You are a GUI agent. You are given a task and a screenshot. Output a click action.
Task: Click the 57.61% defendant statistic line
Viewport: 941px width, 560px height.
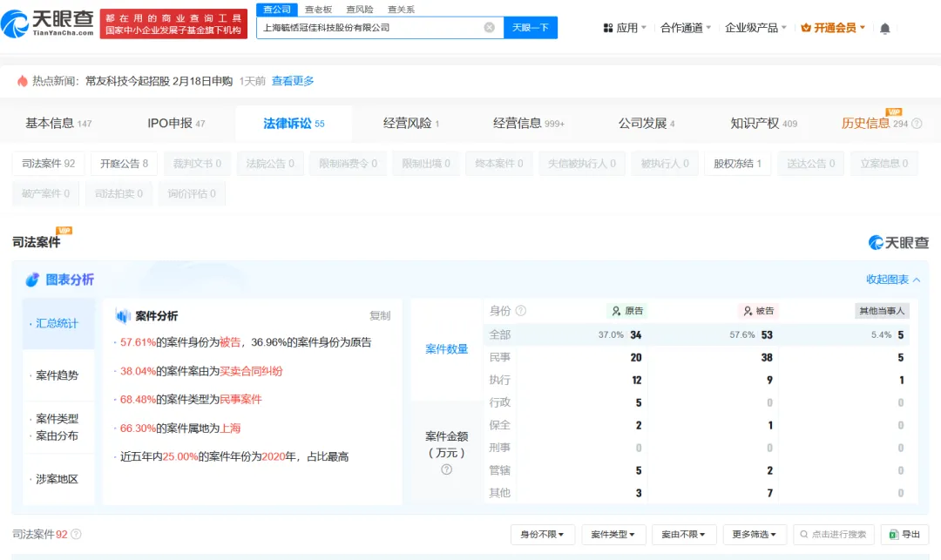pyautogui.click(x=246, y=342)
